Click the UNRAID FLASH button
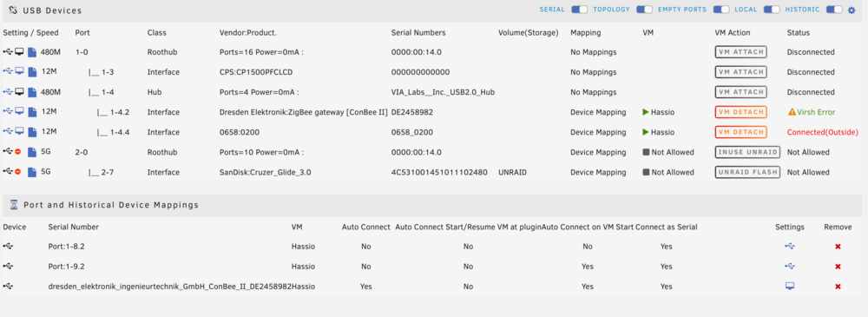Viewport: 868px width, 317px height. tap(747, 172)
